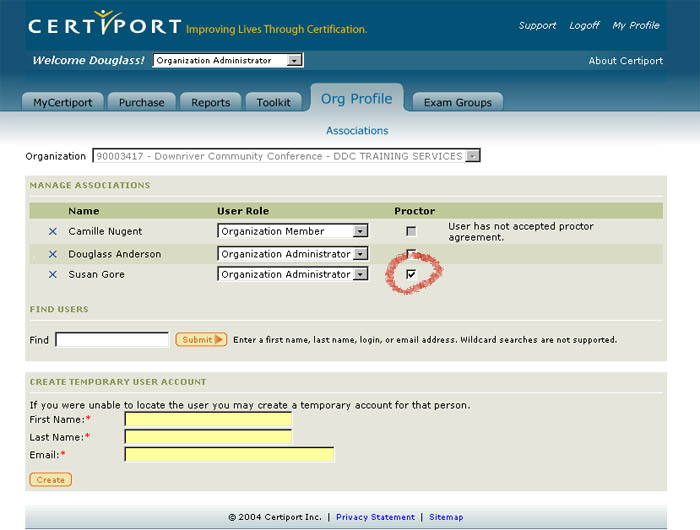Remove Douglass Anderson with the X icon
This screenshot has width=700, height=530.
click(x=53, y=254)
